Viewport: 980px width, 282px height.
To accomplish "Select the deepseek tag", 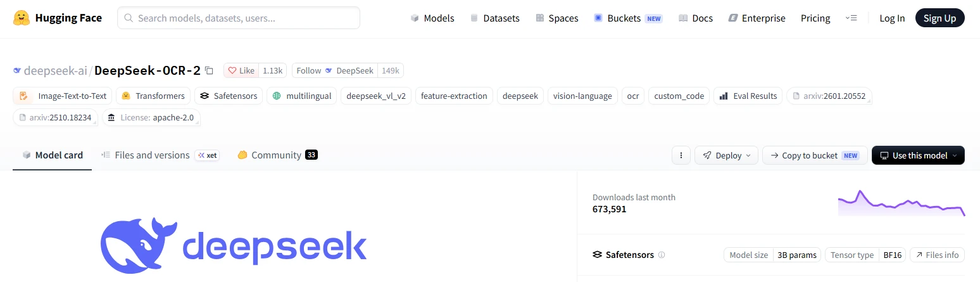I will [x=520, y=96].
